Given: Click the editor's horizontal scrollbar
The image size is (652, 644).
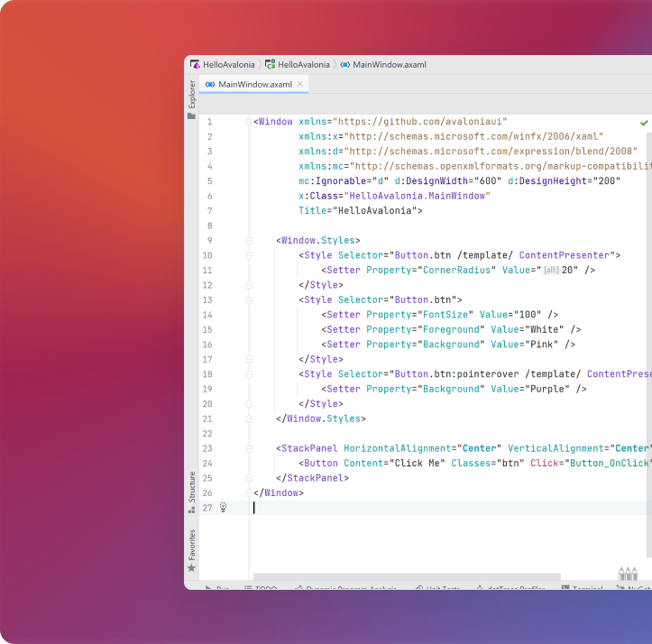Looking at the screenshot, I should [407, 576].
